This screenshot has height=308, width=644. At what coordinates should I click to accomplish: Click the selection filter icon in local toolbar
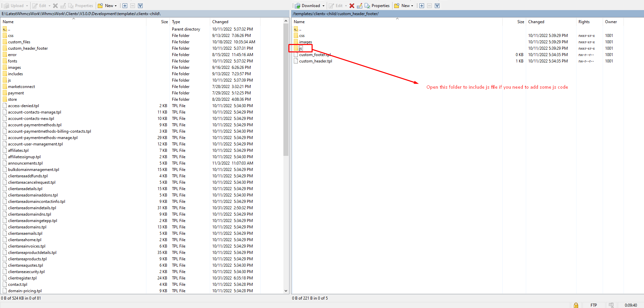pyautogui.click(x=140, y=6)
